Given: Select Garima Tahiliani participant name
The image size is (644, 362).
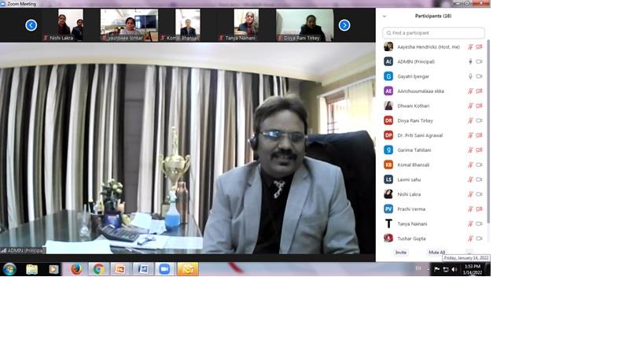Looking at the screenshot, I should click(x=414, y=150).
